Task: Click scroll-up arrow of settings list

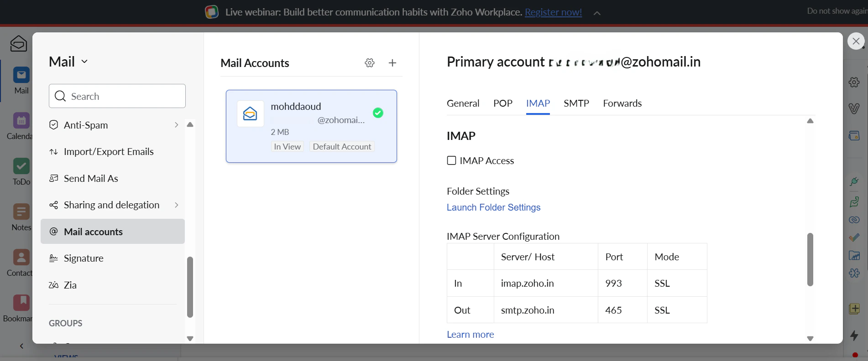Action: point(190,124)
